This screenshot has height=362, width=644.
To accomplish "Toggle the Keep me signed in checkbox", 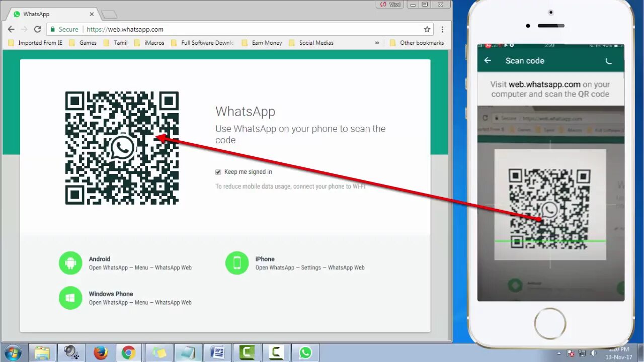I will click(218, 172).
